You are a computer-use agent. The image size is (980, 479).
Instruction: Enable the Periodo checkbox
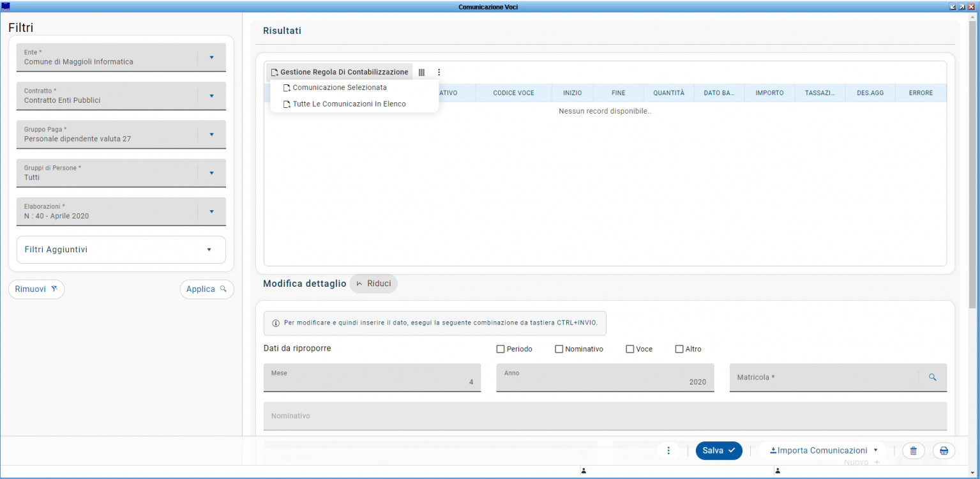[x=501, y=349]
